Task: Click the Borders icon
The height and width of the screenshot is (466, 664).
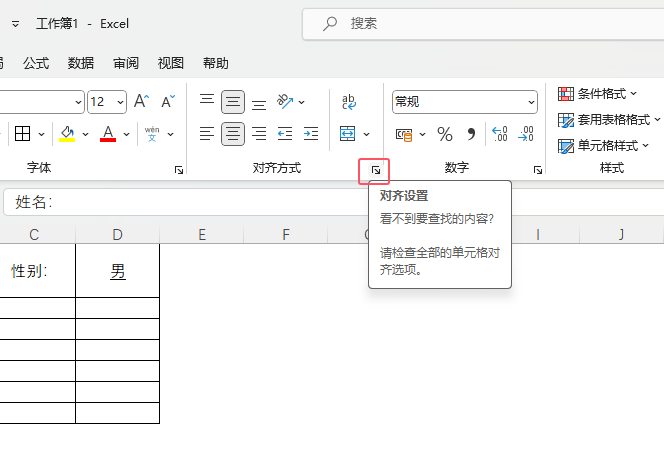Action: point(22,134)
